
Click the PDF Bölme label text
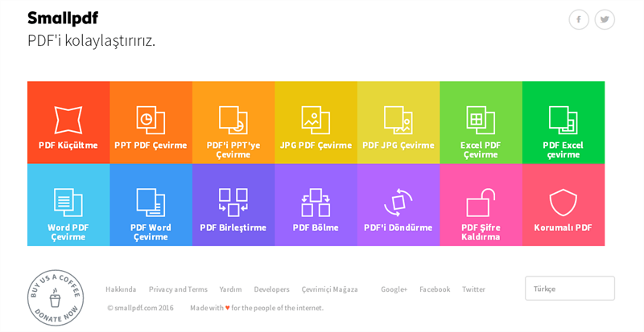pyautogui.click(x=316, y=227)
